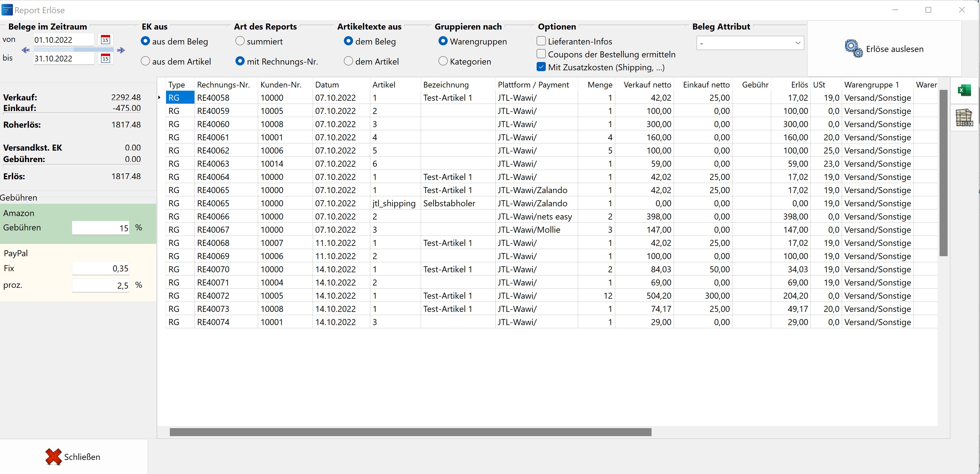The width and height of the screenshot is (980, 474).
Task: Sort by Erlös column header
Action: (790, 85)
